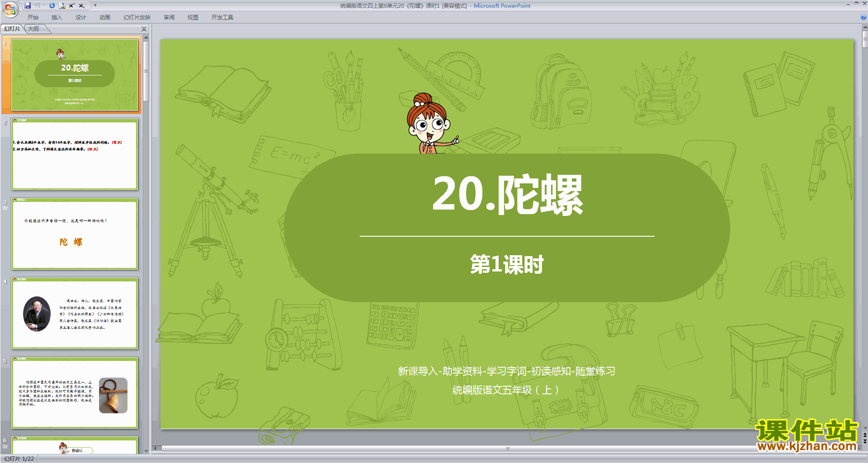Click the Redo/Repeat arrow icon
The image size is (868, 463).
point(52,5)
